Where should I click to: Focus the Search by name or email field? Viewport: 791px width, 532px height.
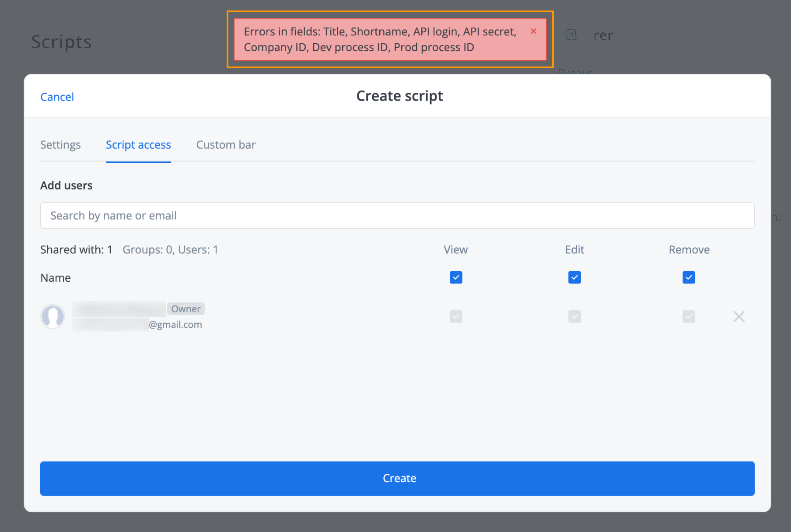[397, 215]
